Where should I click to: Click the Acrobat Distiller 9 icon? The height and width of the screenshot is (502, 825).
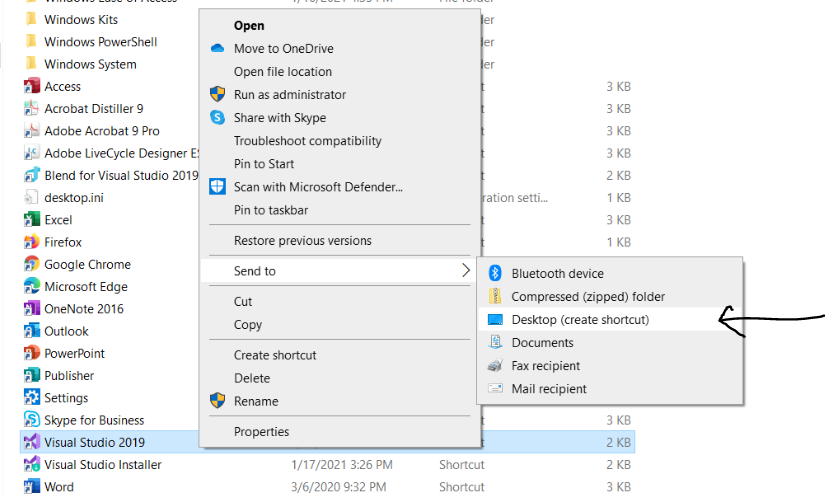(x=32, y=108)
